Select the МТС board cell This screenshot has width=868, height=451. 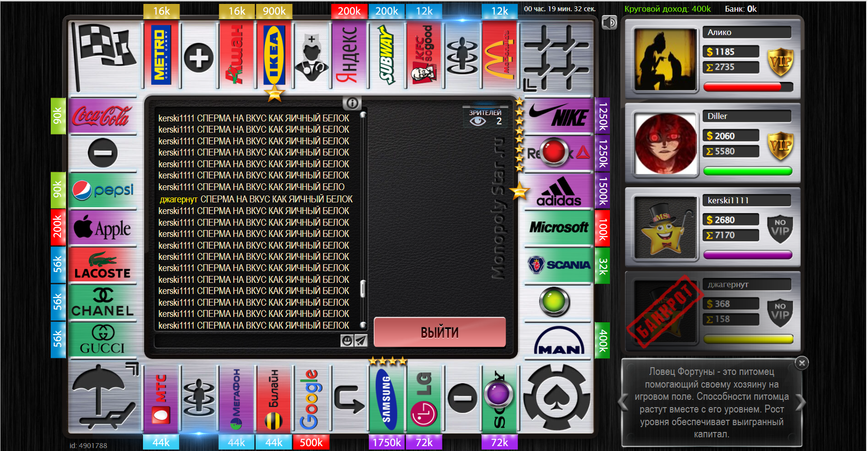(x=161, y=399)
